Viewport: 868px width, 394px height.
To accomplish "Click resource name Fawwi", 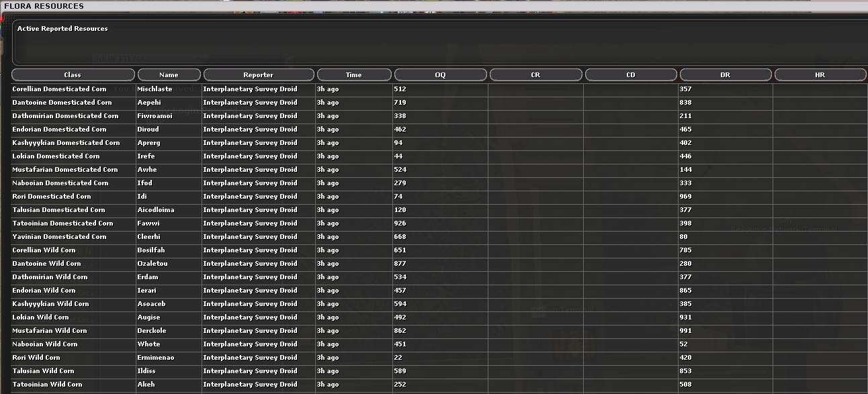I will 148,224.
